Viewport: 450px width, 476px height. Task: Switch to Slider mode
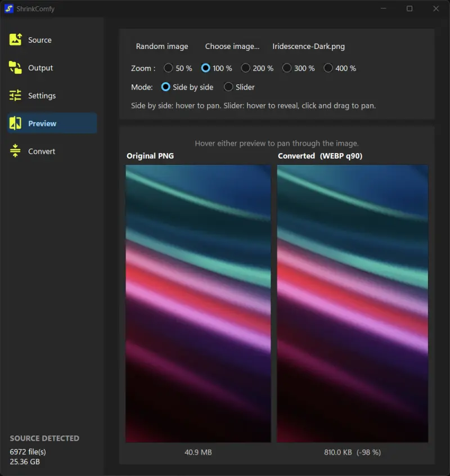(228, 87)
